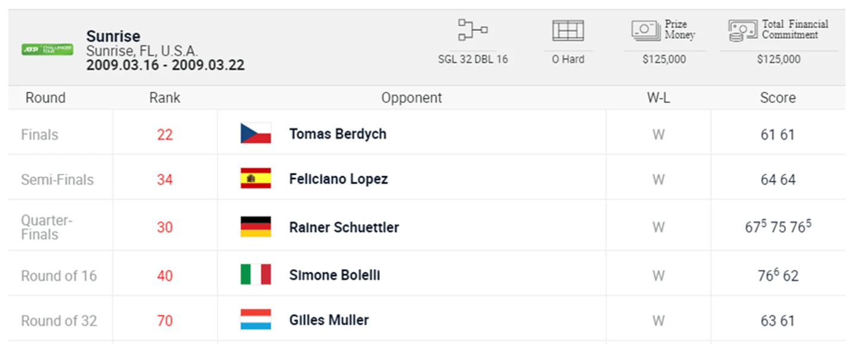Open Gilles Muller's player page
This screenshot has height=344, width=868.
click(329, 320)
